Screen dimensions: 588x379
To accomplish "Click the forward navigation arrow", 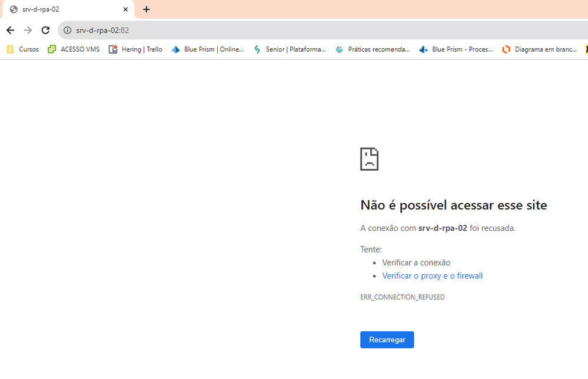I will 28,31.
